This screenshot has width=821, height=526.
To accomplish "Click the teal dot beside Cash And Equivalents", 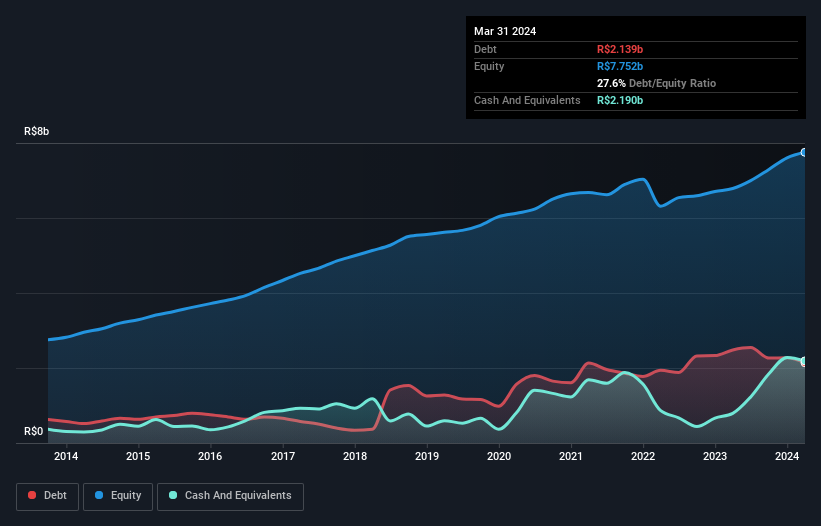I will (173, 496).
